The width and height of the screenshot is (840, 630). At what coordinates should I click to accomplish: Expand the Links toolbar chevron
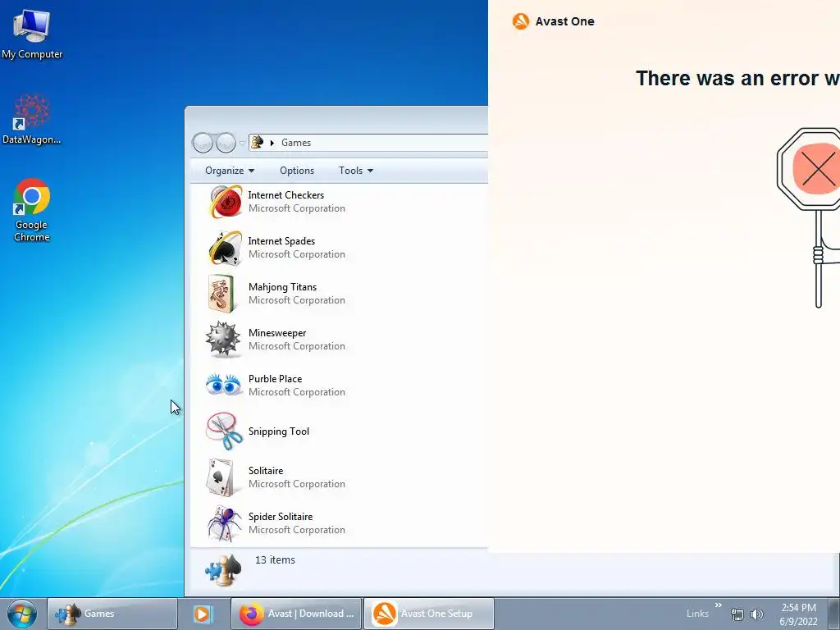click(x=719, y=605)
